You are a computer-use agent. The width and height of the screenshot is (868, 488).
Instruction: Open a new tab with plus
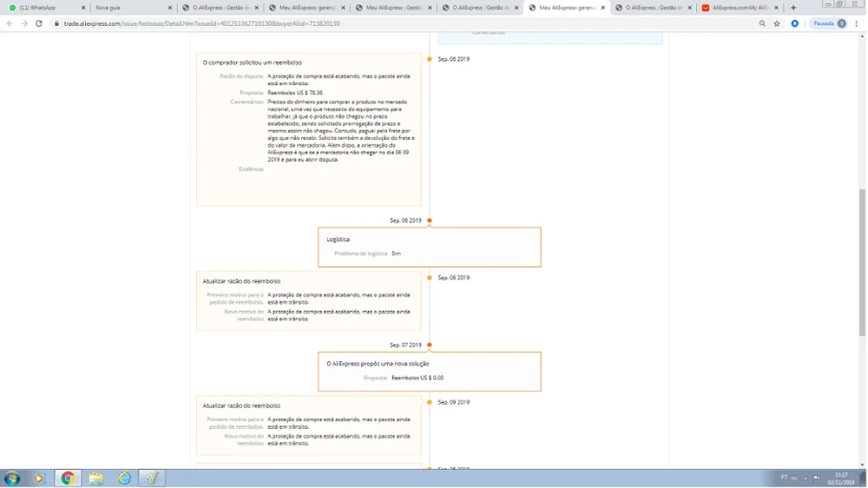pos(793,8)
